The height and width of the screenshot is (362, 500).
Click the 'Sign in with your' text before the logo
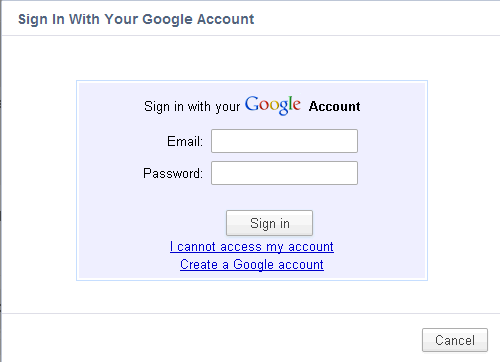pyautogui.click(x=192, y=107)
